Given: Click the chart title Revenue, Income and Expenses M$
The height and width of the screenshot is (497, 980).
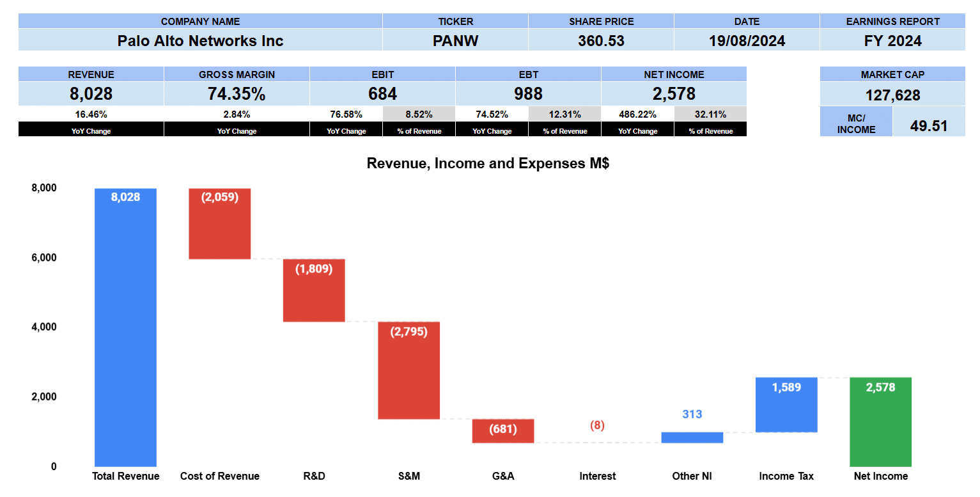Looking at the screenshot, I should pyautogui.click(x=488, y=163).
